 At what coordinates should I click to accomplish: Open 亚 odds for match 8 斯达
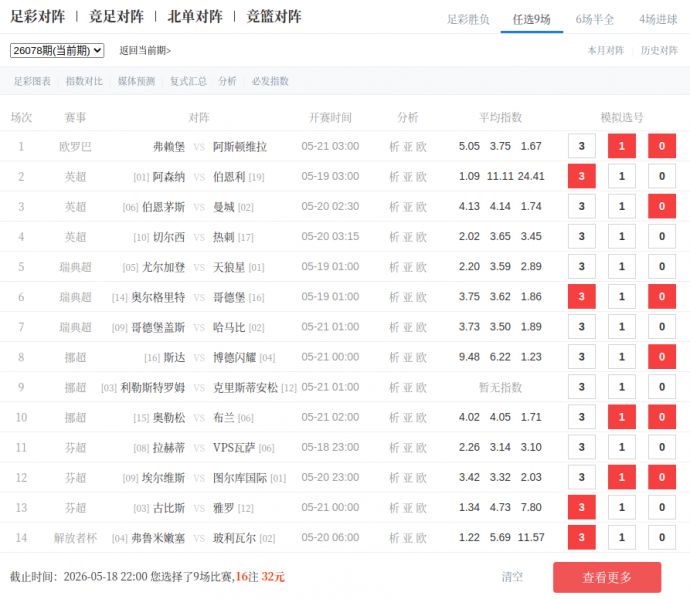408,357
